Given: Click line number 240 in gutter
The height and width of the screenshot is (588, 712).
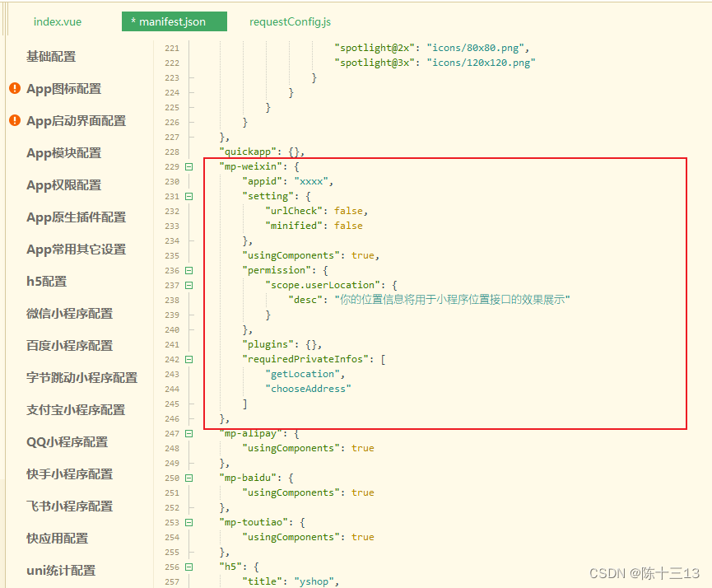Looking at the screenshot, I should point(172,330).
